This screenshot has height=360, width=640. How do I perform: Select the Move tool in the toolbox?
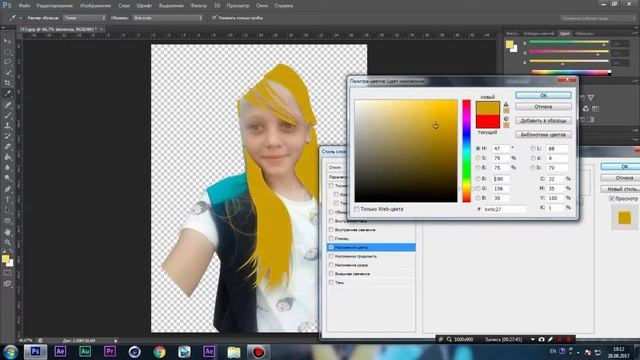point(7,41)
